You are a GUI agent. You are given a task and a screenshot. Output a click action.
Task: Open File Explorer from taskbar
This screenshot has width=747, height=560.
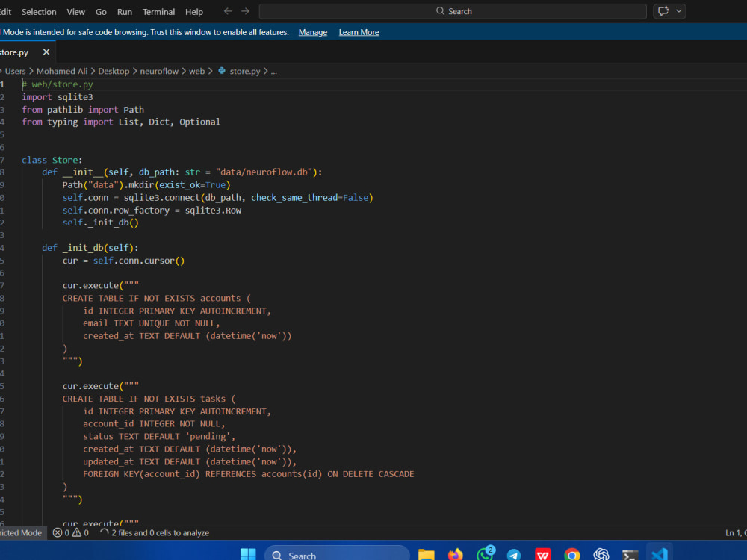427,555
